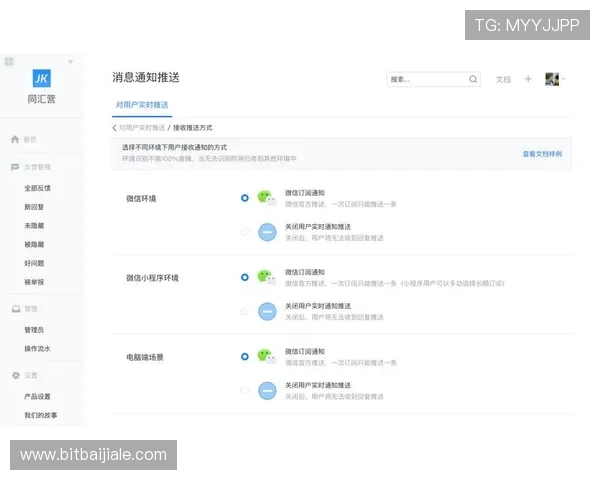Open 全部反馈 in the sidebar
Screen dimensions: 600x480
(x=38, y=188)
